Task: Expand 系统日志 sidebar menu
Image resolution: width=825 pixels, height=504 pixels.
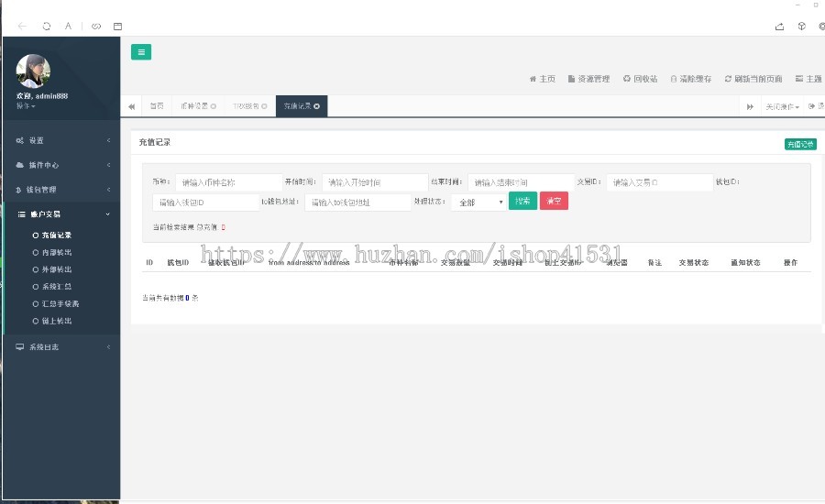Action: (x=61, y=346)
